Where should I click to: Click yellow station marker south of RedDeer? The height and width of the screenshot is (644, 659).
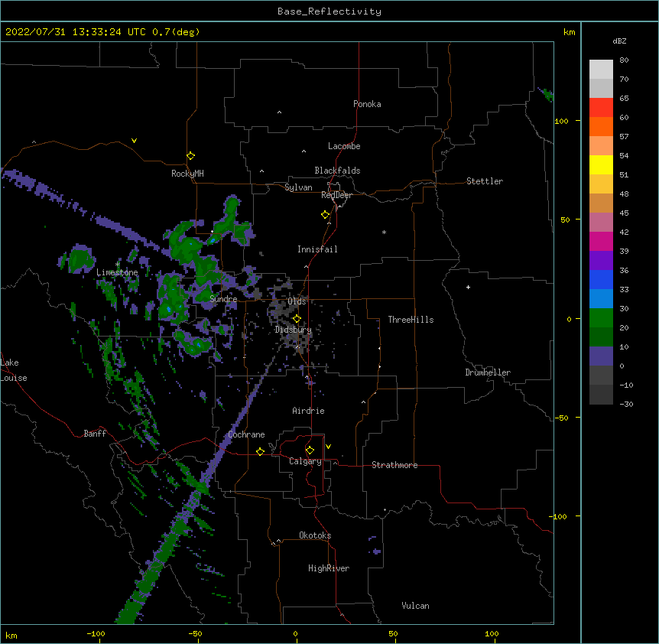(x=325, y=215)
